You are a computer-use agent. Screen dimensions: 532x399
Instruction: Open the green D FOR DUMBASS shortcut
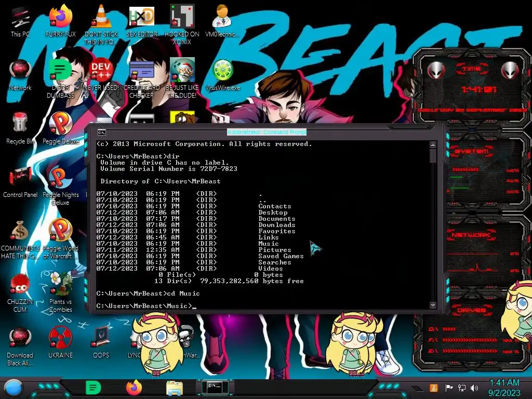pyautogui.click(x=60, y=78)
